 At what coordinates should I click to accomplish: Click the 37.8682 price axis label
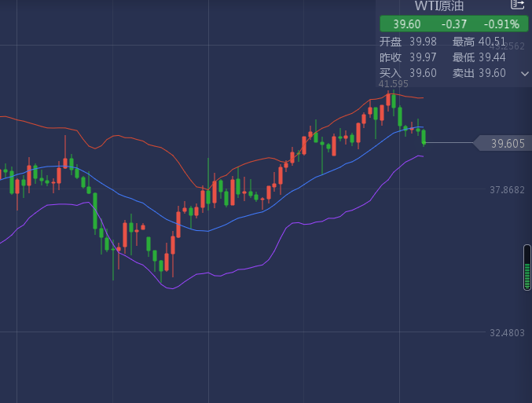(x=507, y=189)
